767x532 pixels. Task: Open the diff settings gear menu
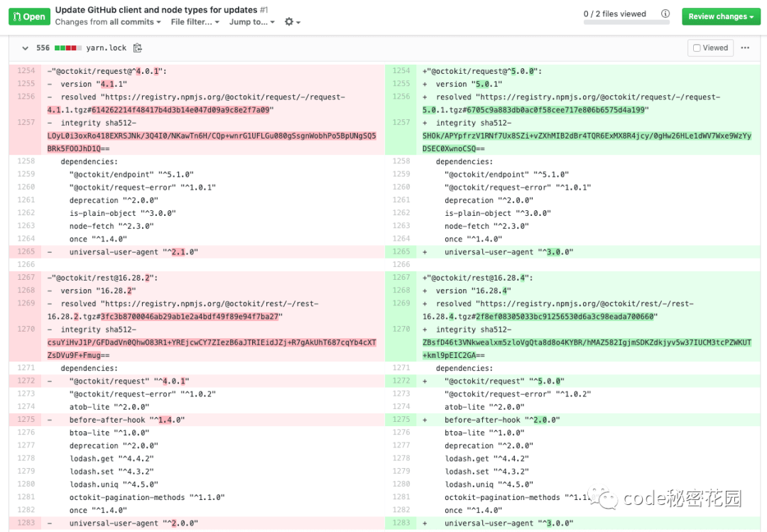[292, 22]
